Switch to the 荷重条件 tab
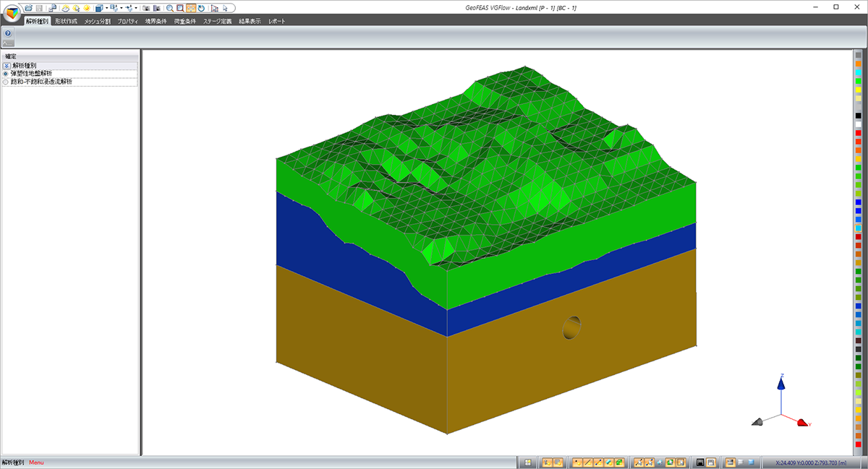 pyautogui.click(x=185, y=21)
